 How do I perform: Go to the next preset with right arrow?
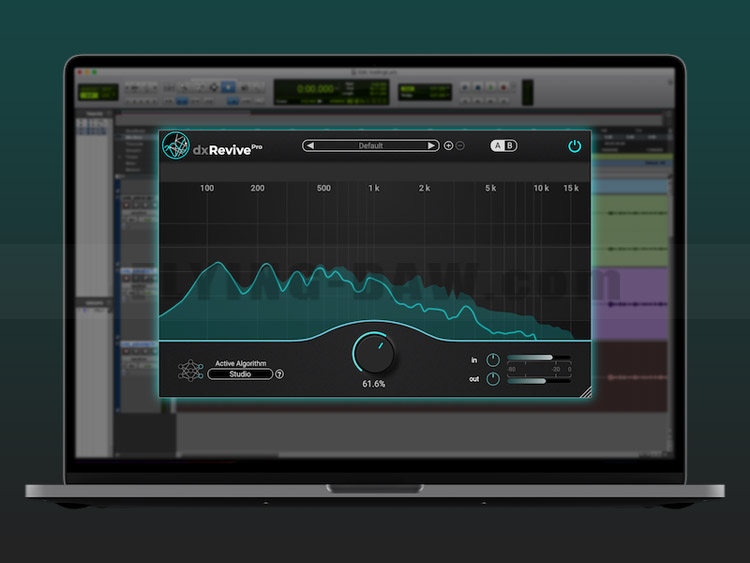[431, 145]
